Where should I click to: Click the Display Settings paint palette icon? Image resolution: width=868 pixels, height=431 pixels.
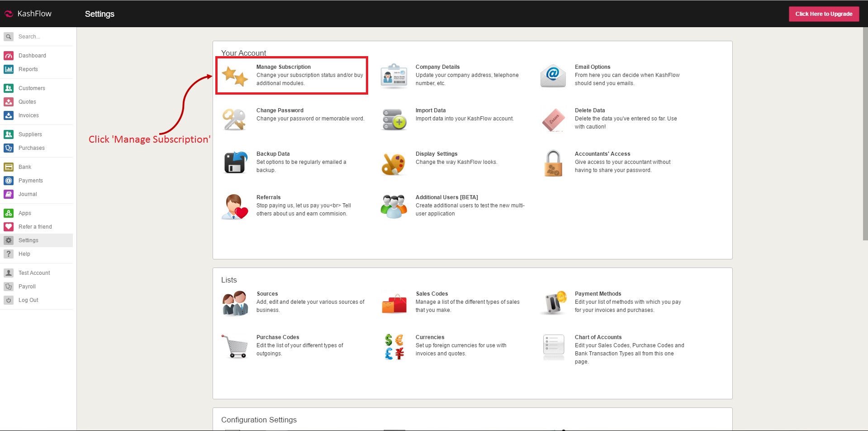394,163
